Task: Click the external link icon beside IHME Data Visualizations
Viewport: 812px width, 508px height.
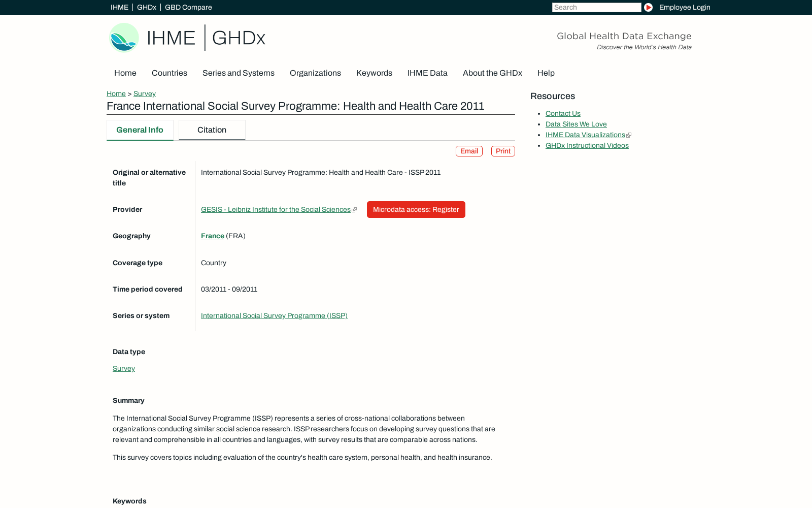Action: tap(629, 135)
